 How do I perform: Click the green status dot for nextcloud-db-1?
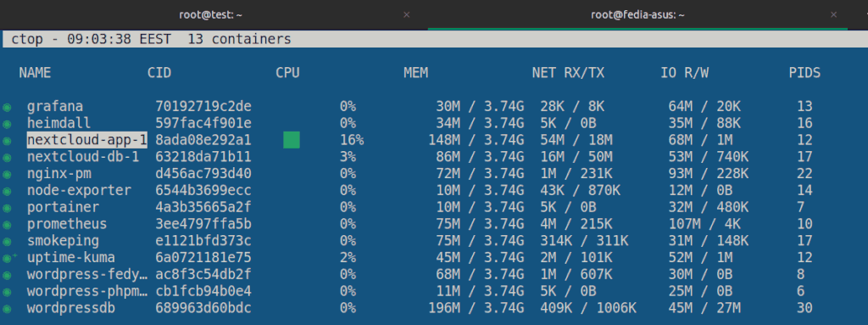[7, 158]
